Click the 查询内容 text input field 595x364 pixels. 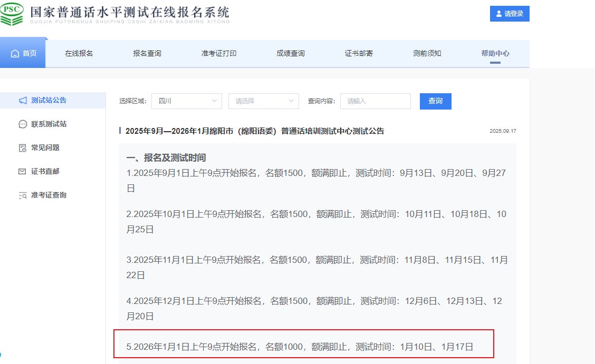pos(375,101)
